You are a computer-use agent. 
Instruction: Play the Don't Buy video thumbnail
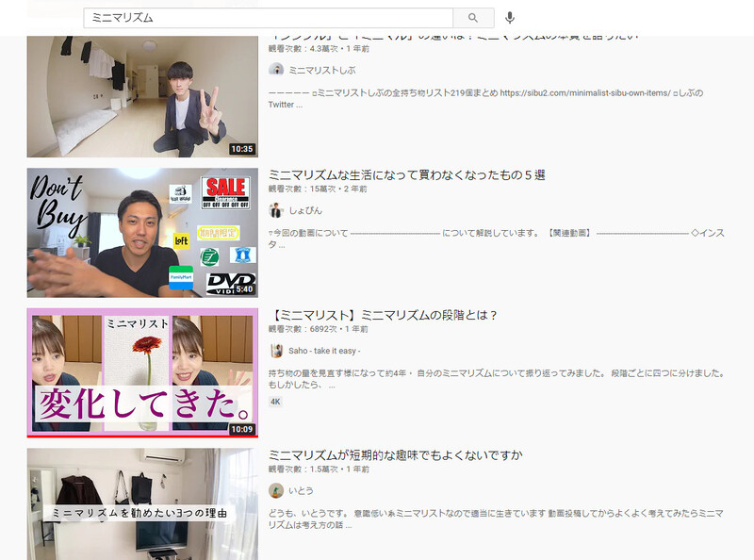[x=141, y=233]
